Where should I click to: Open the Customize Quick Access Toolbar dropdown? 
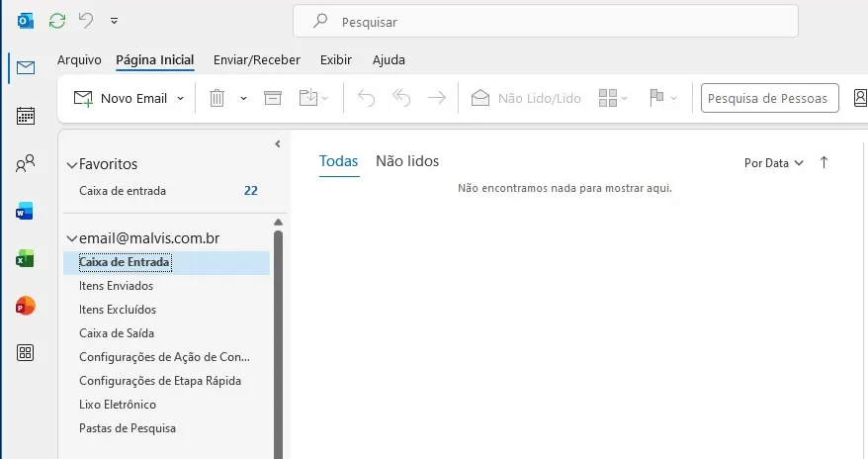[x=114, y=21]
